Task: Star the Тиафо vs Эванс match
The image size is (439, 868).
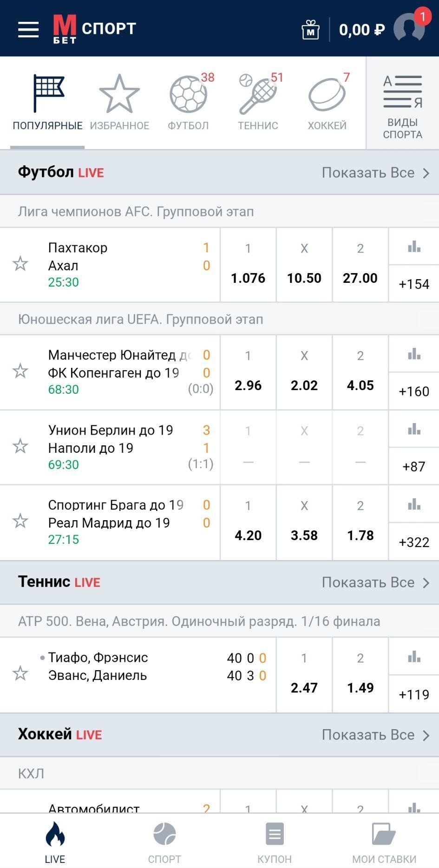Action: (x=20, y=673)
